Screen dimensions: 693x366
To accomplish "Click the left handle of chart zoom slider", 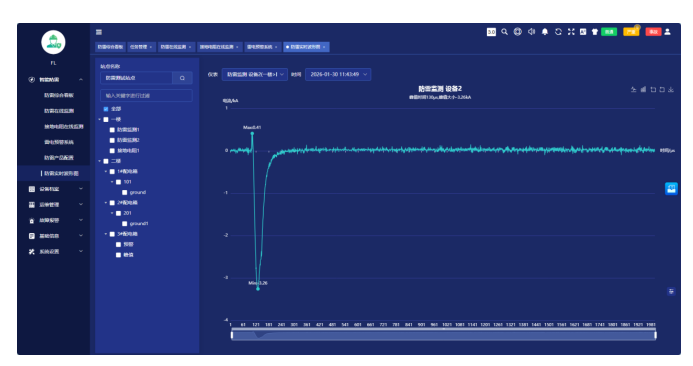I will tap(232, 335).
